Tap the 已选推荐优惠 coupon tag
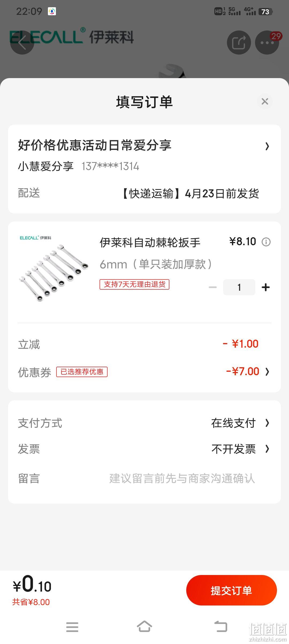Viewport: 289px width, 644px height. point(82,372)
